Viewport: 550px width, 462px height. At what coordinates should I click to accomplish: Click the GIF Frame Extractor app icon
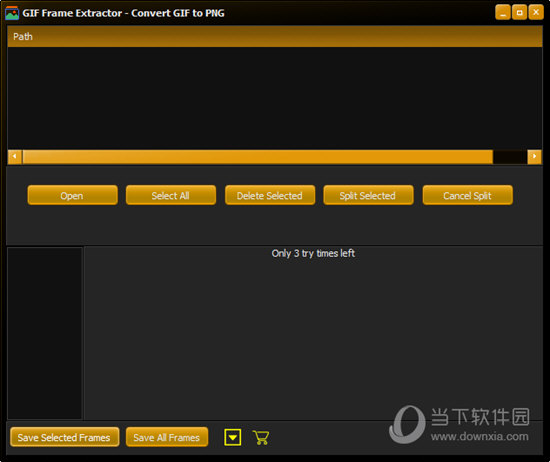pos(12,13)
